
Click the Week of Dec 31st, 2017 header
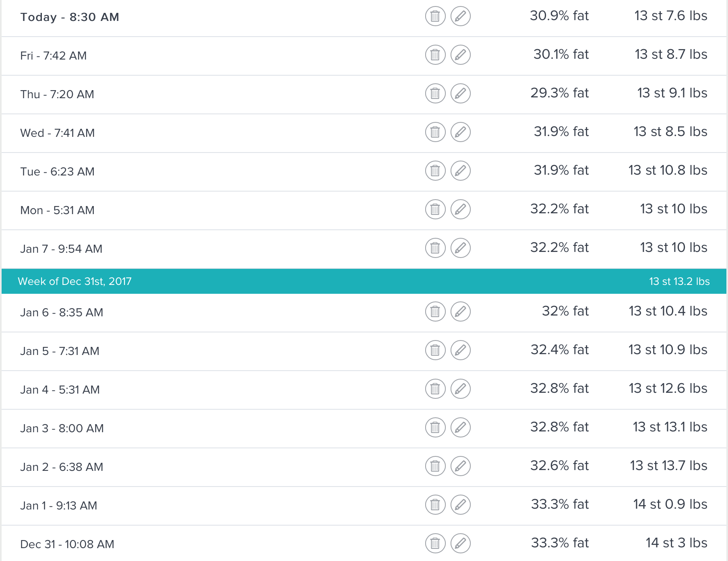point(75,281)
